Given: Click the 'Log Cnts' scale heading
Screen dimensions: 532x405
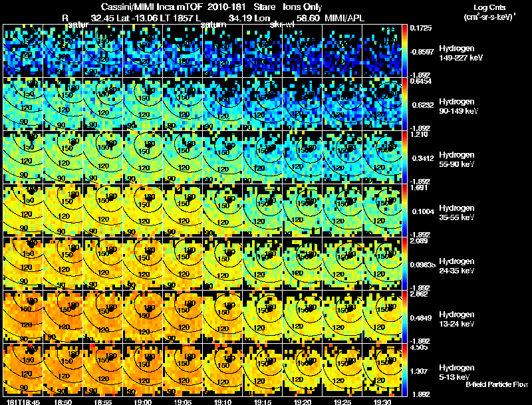Looking at the screenshot, I should pyautogui.click(x=489, y=7).
